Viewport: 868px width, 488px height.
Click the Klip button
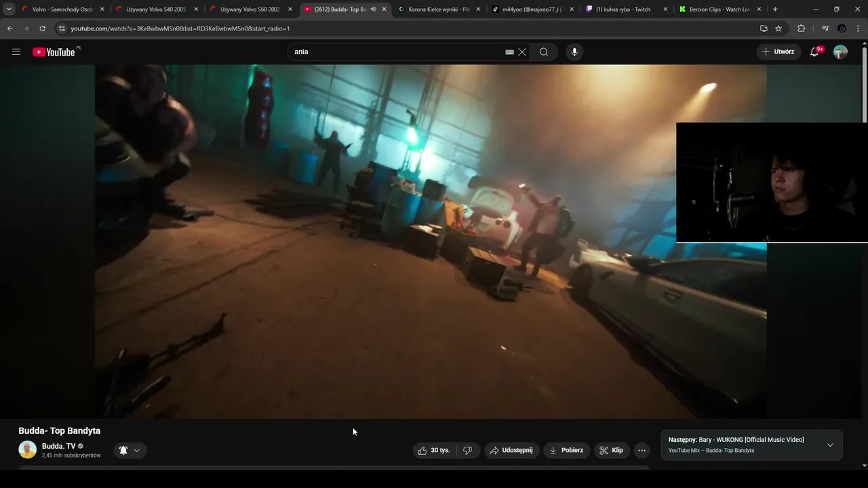(612, 450)
